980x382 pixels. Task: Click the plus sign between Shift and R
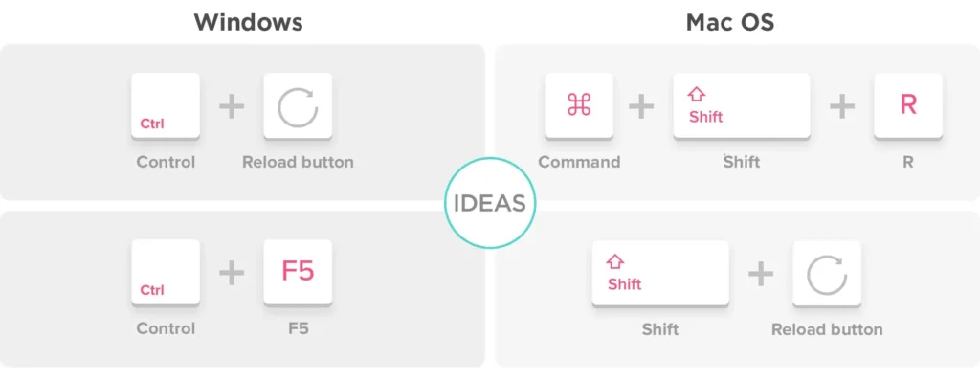(842, 106)
